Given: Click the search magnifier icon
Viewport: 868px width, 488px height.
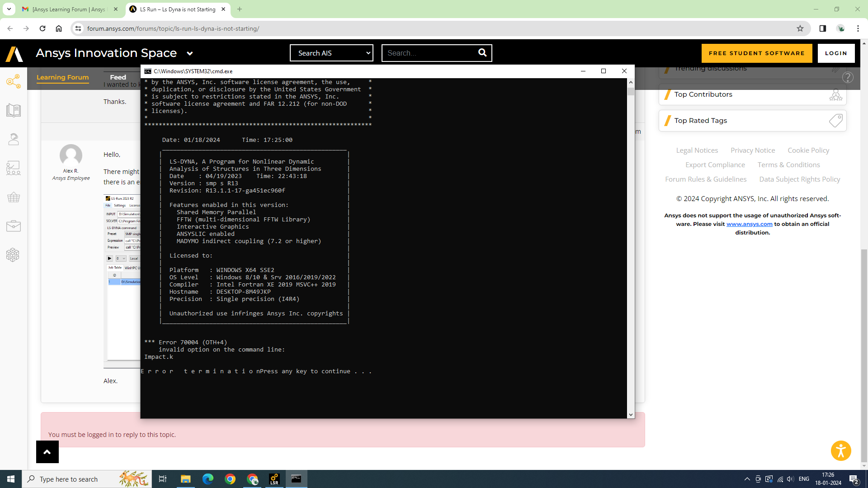Looking at the screenshot, I should point(482,53).
